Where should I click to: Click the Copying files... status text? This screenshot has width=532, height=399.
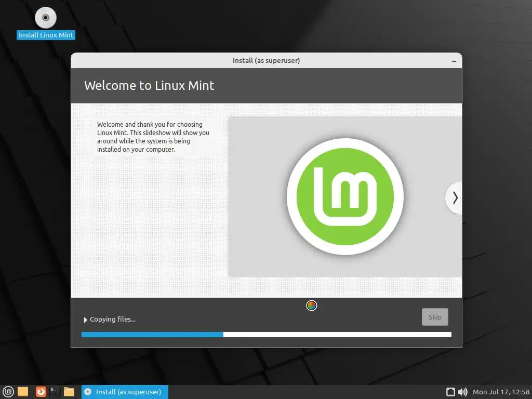113,320
